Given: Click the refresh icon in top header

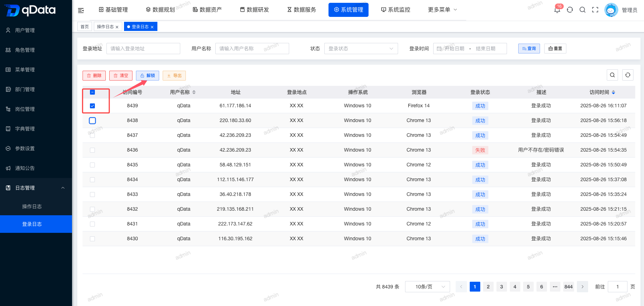Looking at the screenshot, I should click(570, 10).
